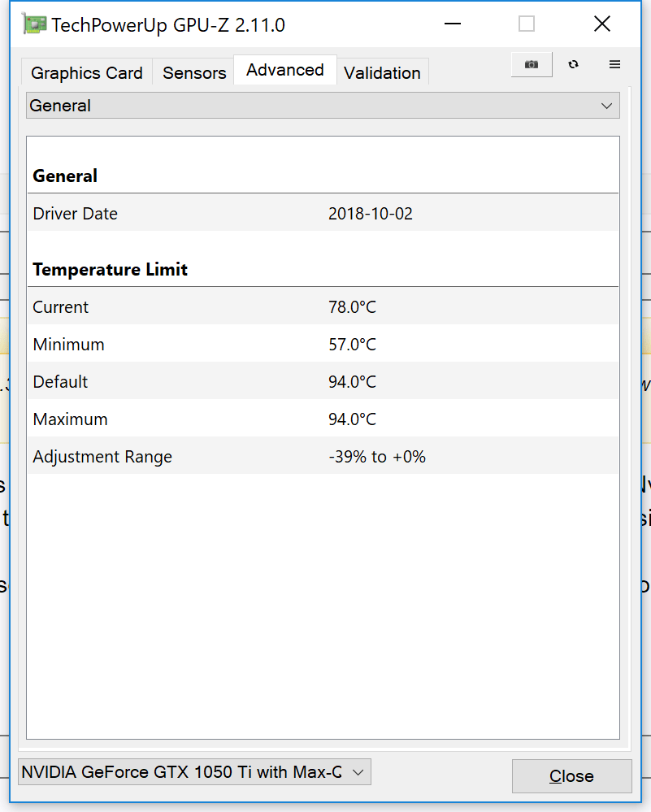Click the TechPowerUp GPU-Z 2.11.0 title text

tap(167, 25)
